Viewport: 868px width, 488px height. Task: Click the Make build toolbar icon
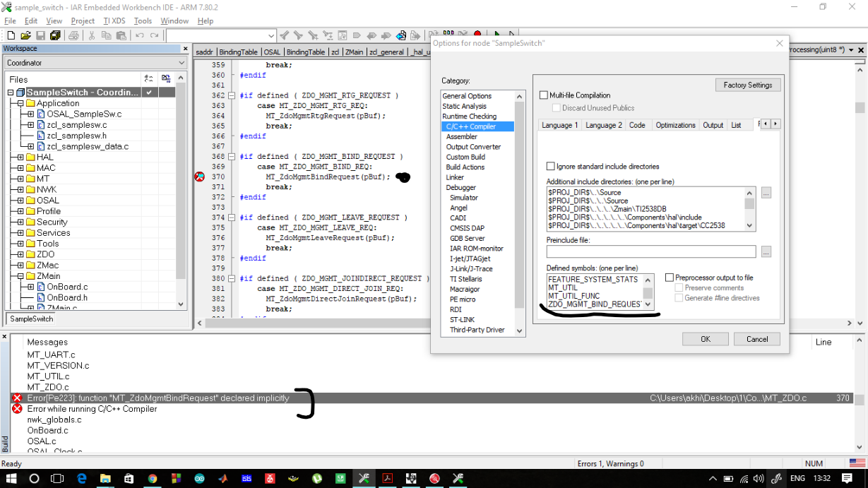coord(449,33)
